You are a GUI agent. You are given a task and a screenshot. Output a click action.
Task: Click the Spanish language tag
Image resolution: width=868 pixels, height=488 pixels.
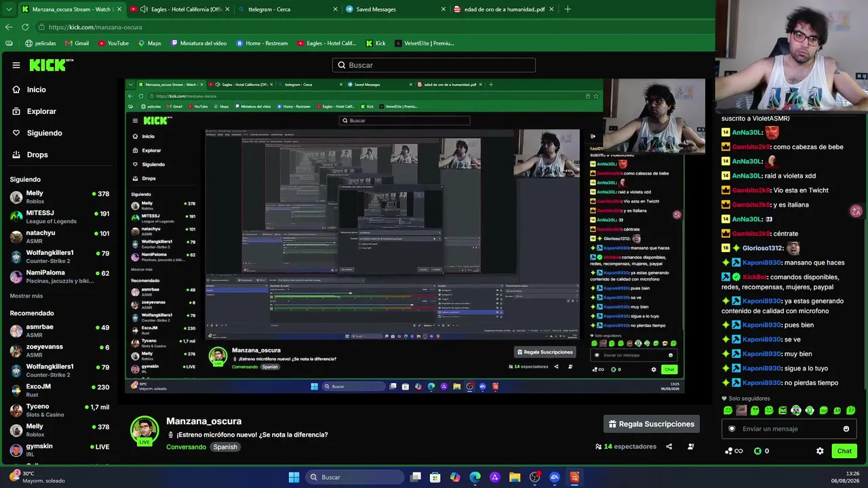(225, 447)
